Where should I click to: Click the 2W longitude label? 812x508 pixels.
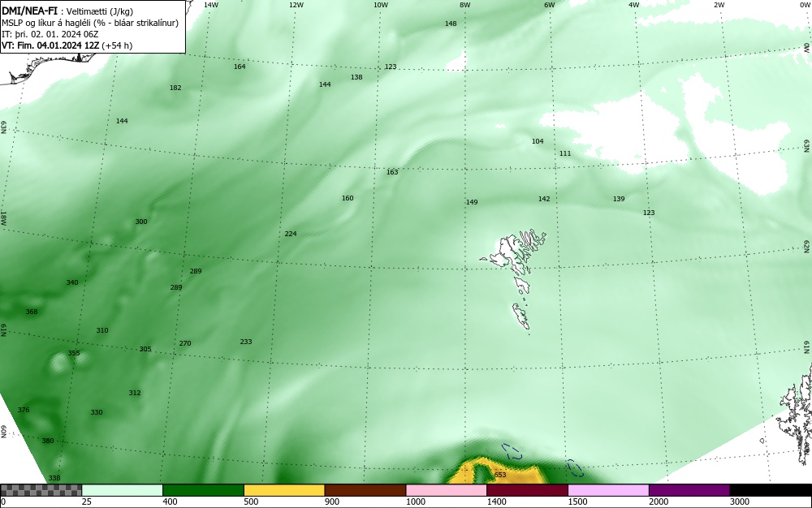(x=719, y=5)
